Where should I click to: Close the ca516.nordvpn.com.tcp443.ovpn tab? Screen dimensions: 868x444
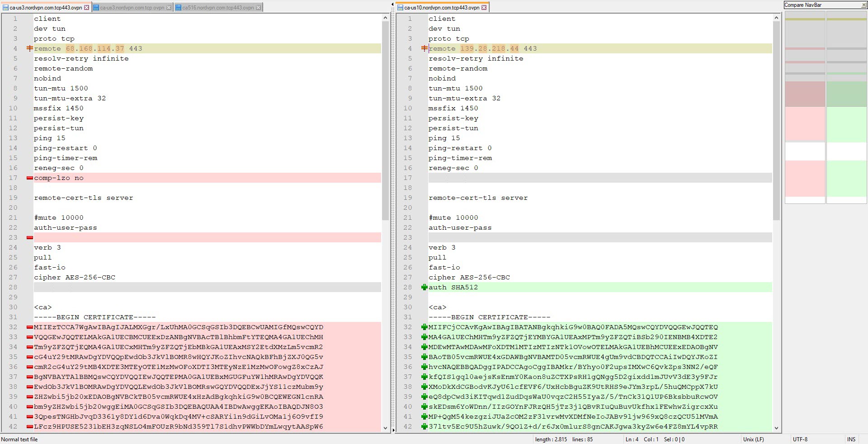pos(259,8)
